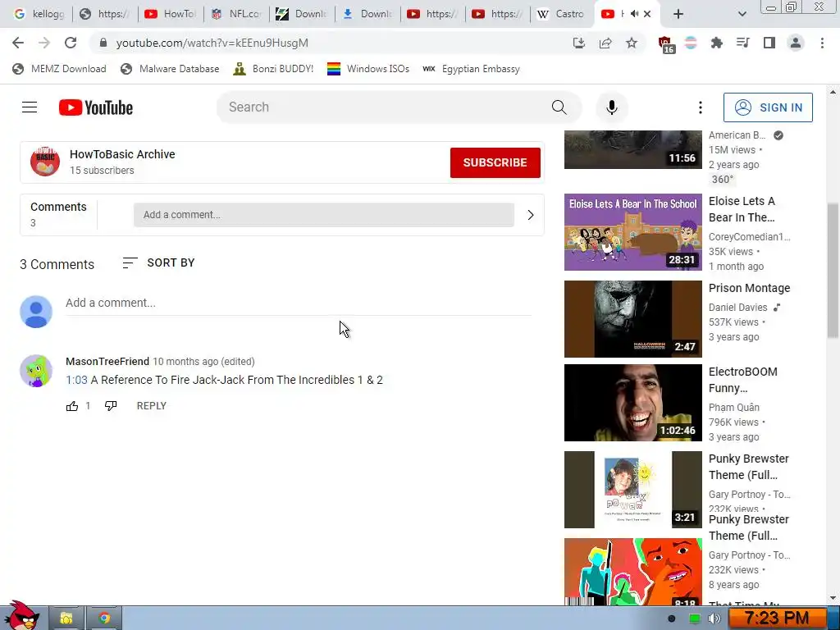Open the Extensions puzzle piece menu
This screenshot has height=630, width=840.
click(x=716, y=43)
